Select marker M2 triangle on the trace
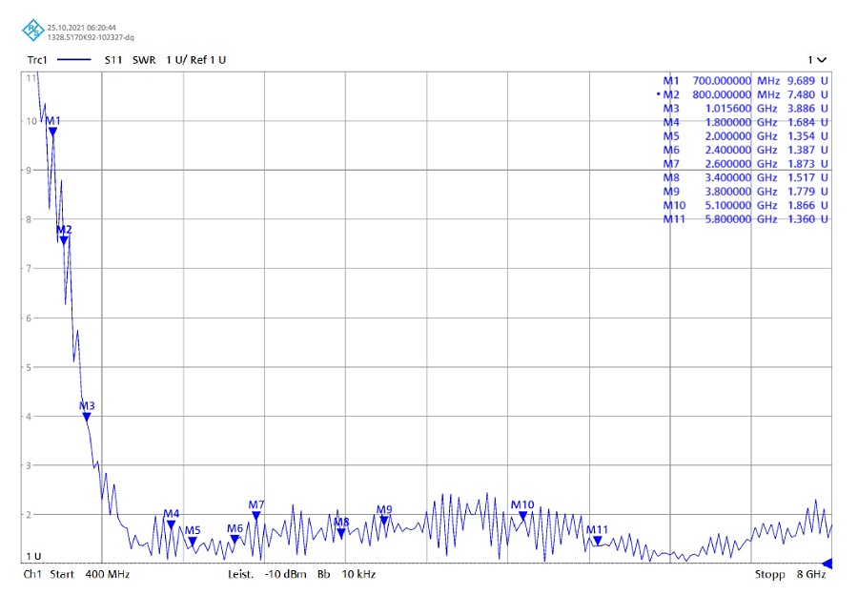 click(64, 239)
